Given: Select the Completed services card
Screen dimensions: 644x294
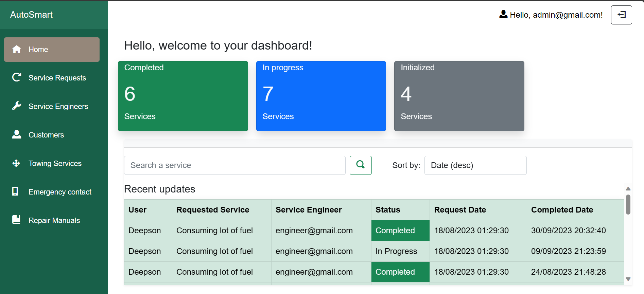Looking at the screenshot, I should tap(183, 96).
